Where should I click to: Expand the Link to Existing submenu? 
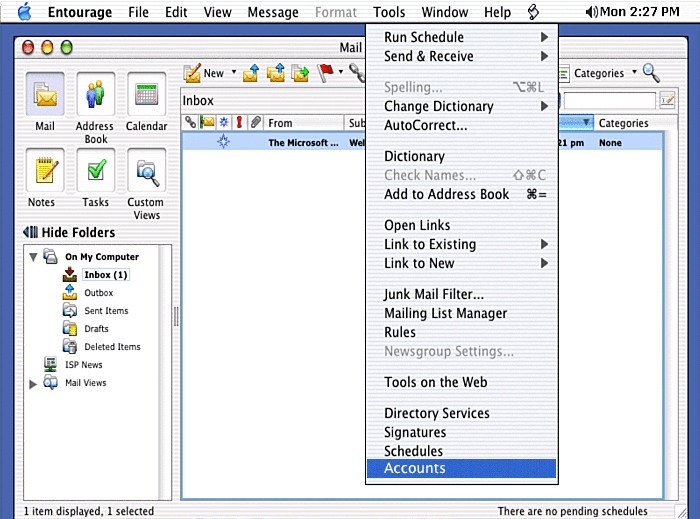pos(544,244)
